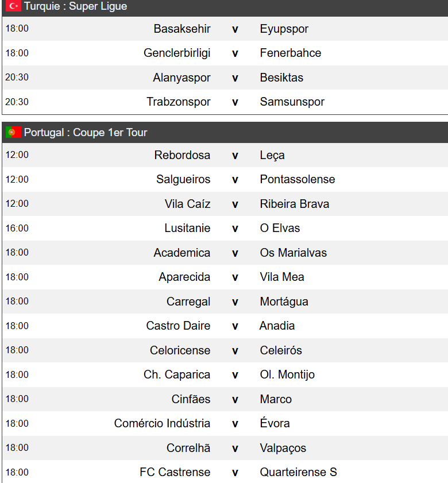Viewport: 448px width, 483px height.
Task: Click the 'v' between Castro Daire and Anadia
Action: (234, 326)
